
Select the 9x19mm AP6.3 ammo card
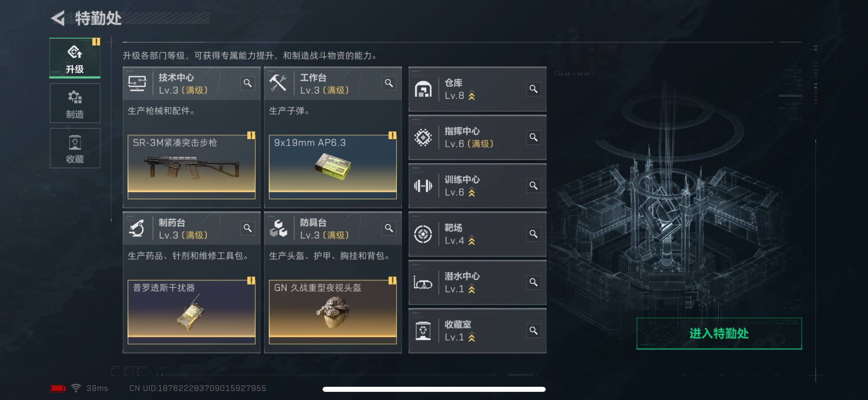pos(333,167)
